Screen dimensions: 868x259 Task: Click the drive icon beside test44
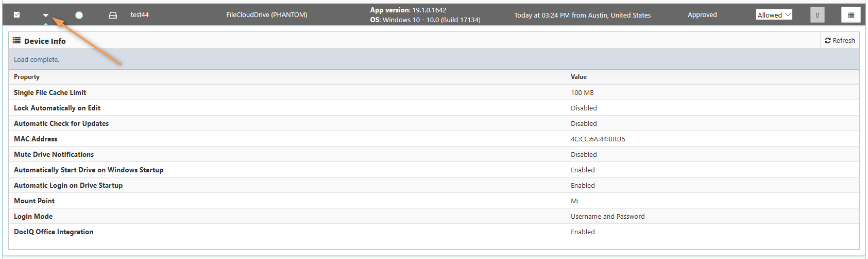(113, 15)
